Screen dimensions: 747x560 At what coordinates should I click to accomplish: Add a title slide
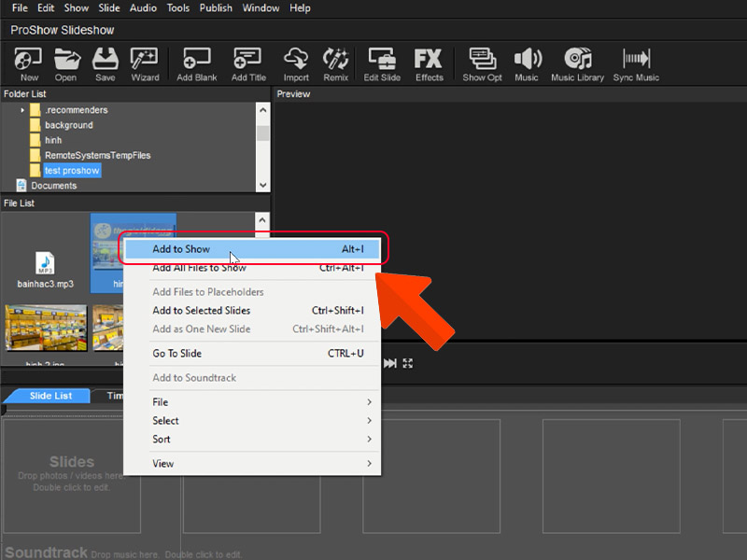pos(247,63)
